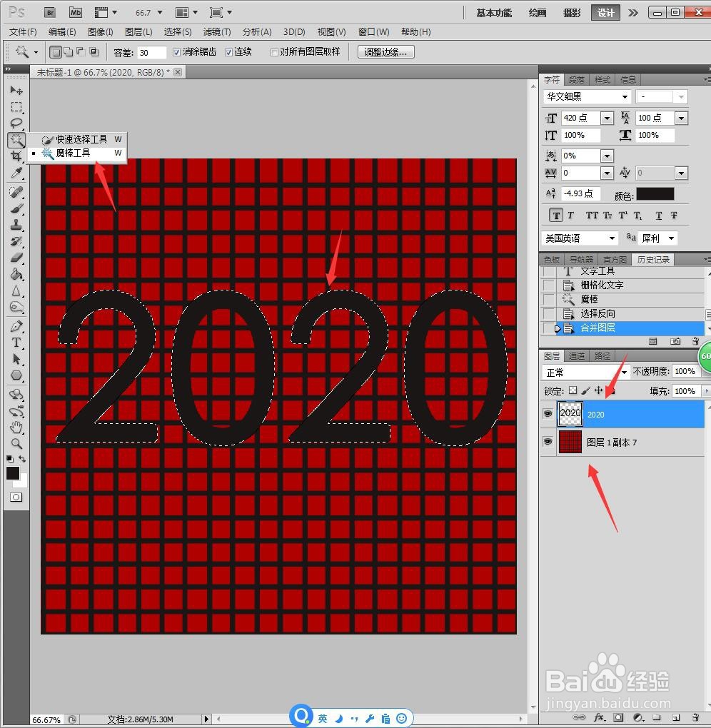711x728 pixels.
Task: Open the font size dropdown 420 点
Action: coord(607,118)
